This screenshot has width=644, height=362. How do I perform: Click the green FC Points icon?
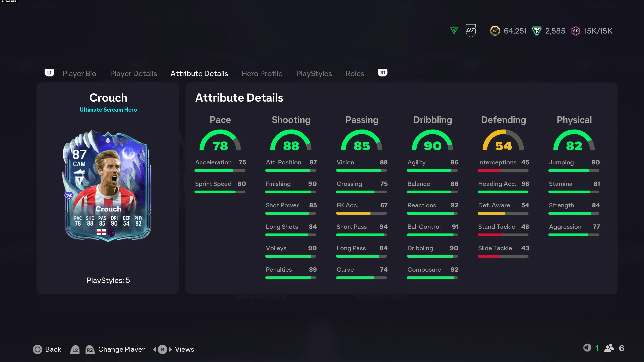point(536,31)
